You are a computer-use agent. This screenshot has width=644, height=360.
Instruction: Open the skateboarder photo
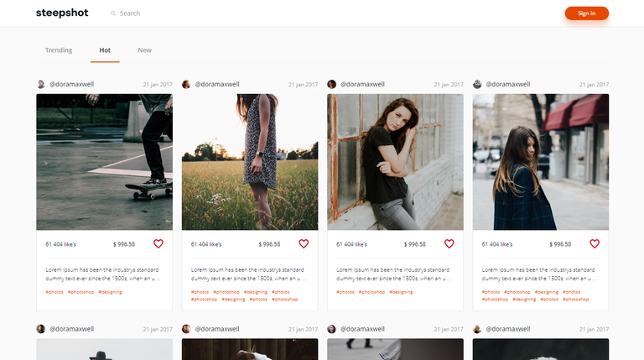[104, 162]
